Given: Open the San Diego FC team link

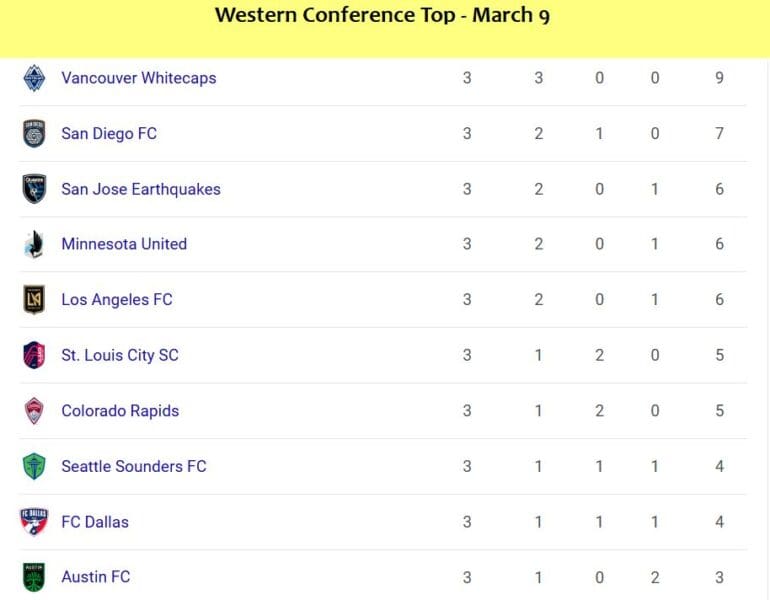Looking at the screenshot, I should (x=109, y=134).
